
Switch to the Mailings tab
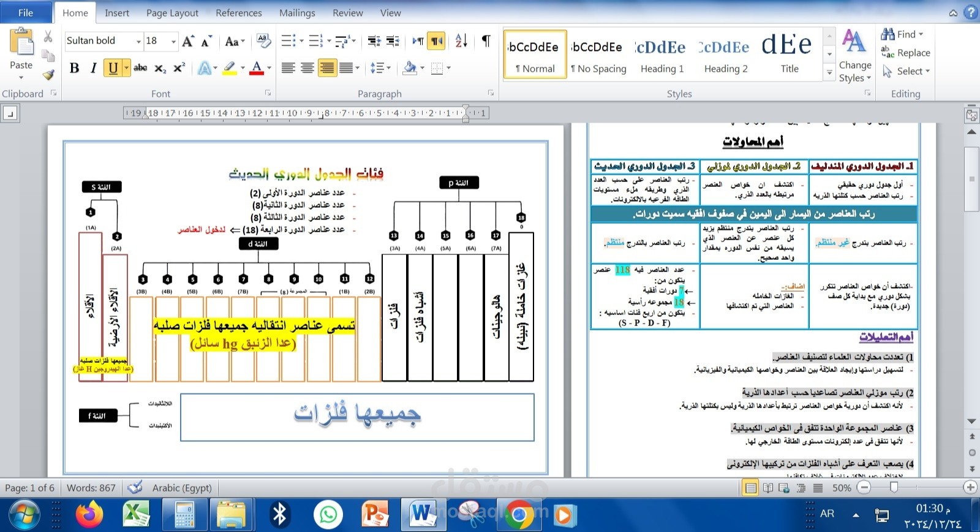[x=297, y=13]
